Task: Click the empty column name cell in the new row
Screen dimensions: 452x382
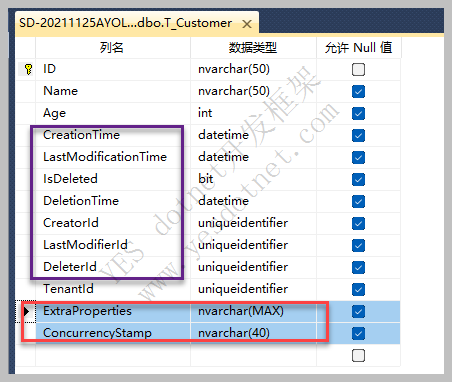Action: [x=113, y=355]
